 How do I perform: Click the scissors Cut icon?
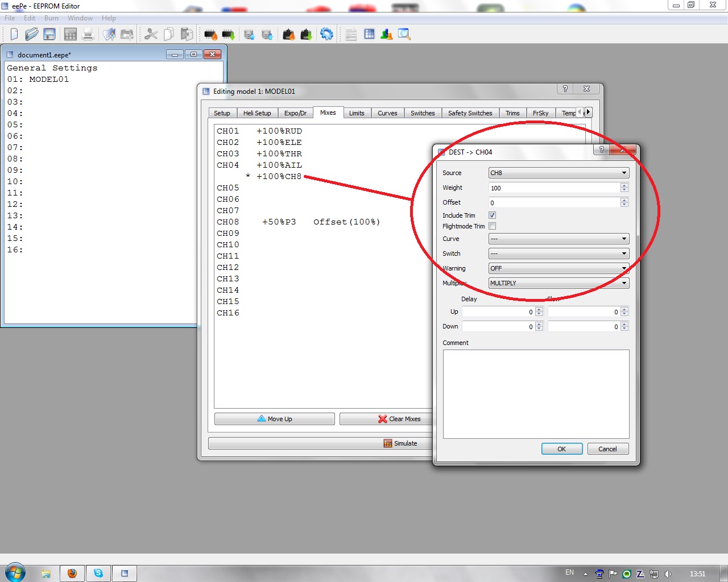click(151, 34)
